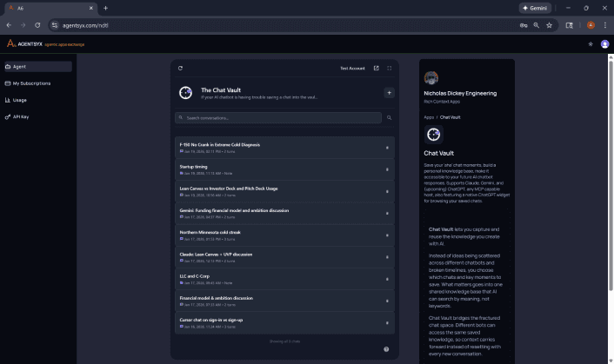The image size is (614, 364).
Task: Open Northern Minnesota cold streak chat
Action: click(x=284, y=235)
